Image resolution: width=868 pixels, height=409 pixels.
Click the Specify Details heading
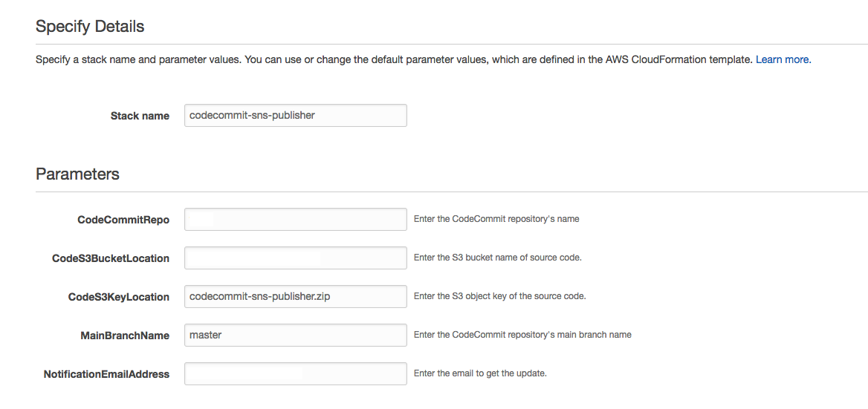90,27
